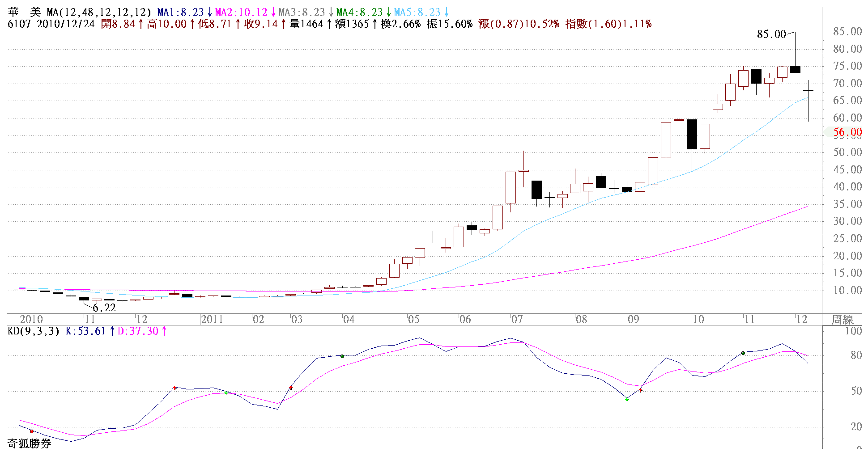Click the '07 month label on the date axis
The image size is (868, 456).
517,319
